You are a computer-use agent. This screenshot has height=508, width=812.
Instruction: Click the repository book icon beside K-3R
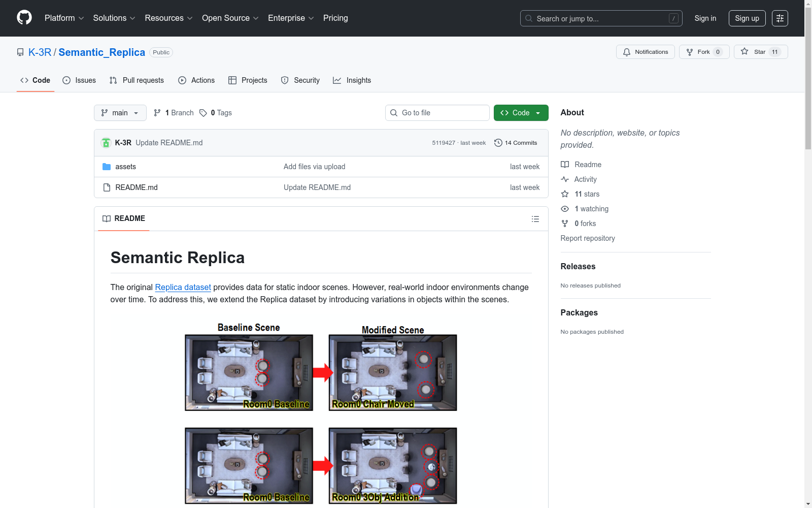(20, 52)
